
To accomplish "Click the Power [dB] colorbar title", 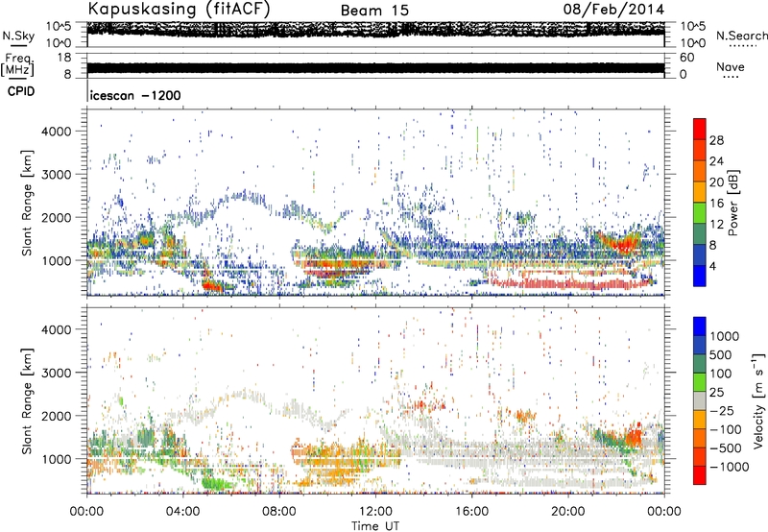I will (x=732, y=203).
